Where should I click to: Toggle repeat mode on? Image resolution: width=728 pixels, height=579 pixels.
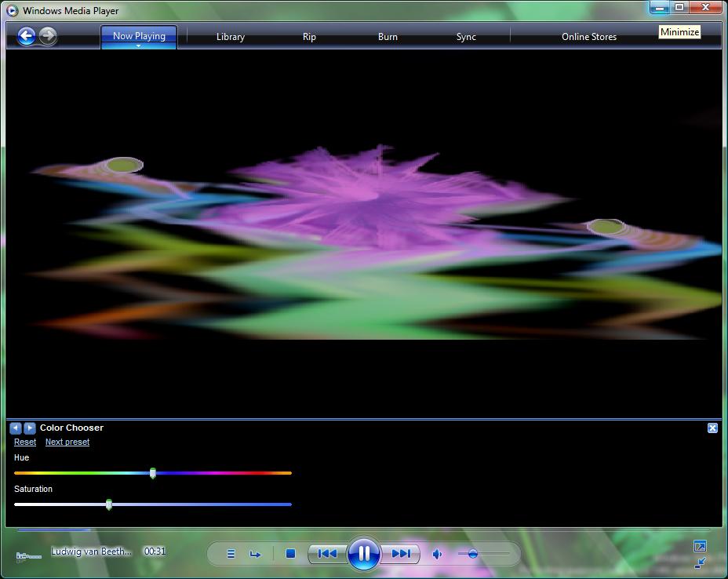(x=255, y=554)
